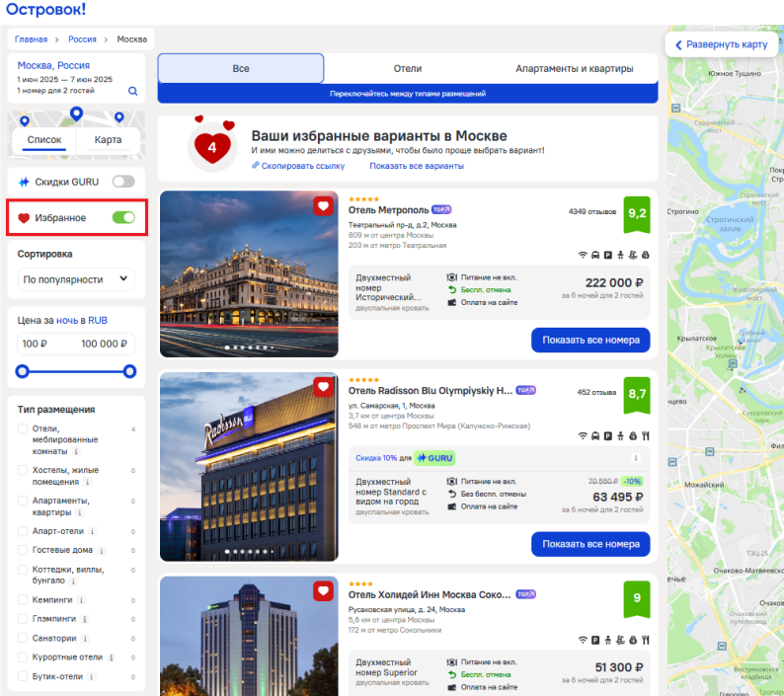Switch to Список view
Image resolution: width=784 pixels, height=696 pixels.
[44, 140]
